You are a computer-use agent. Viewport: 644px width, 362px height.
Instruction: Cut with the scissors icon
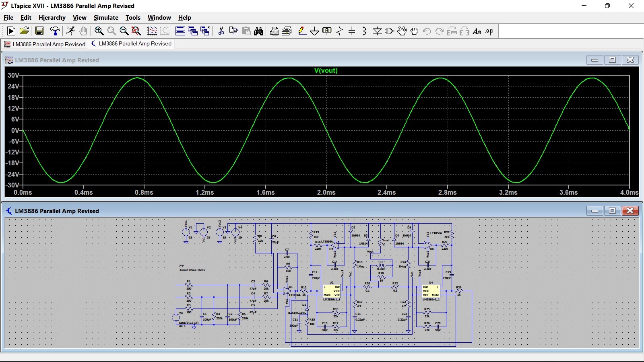pos(221,31)
